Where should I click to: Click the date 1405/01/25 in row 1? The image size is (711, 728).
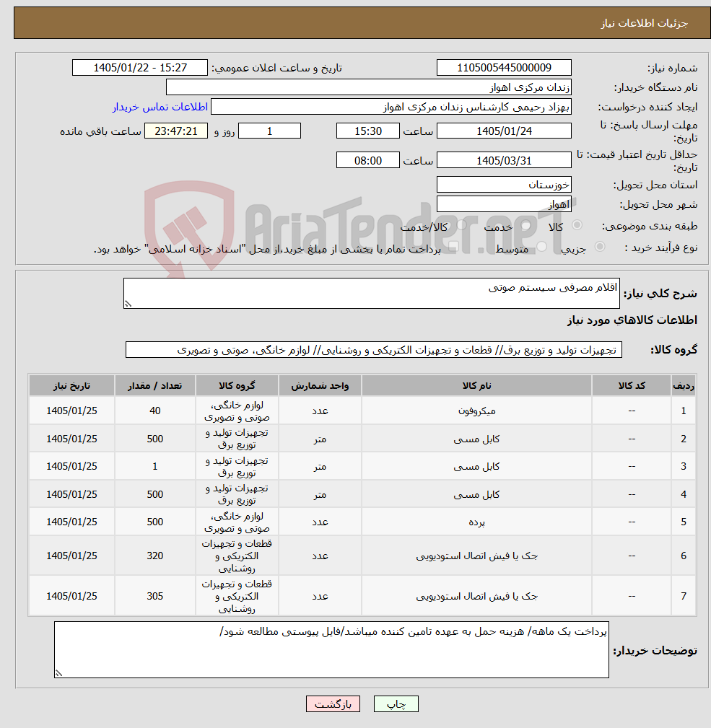click(x=71, y=411)
